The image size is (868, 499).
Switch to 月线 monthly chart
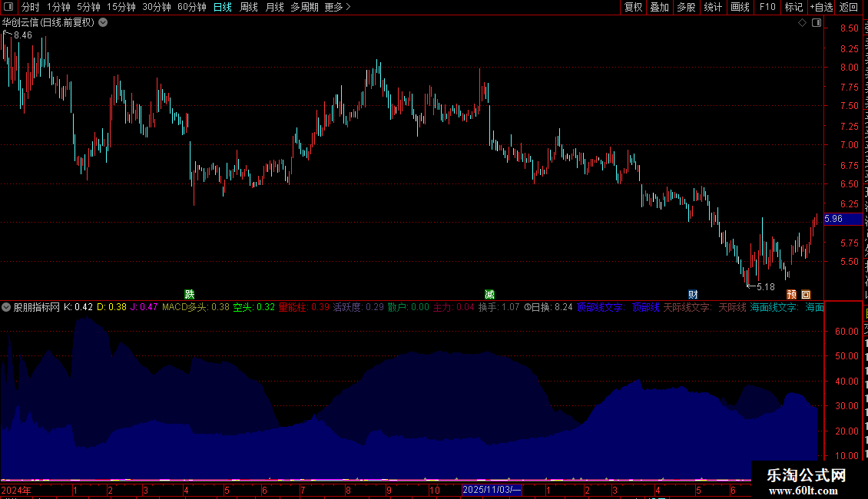click(x=274, y=7)
